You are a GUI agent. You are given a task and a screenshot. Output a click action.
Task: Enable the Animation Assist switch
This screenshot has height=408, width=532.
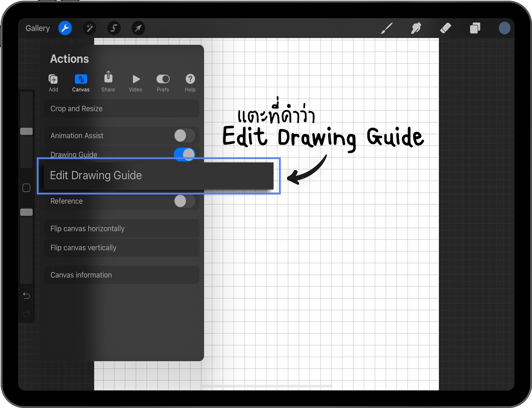pos(184,136)
